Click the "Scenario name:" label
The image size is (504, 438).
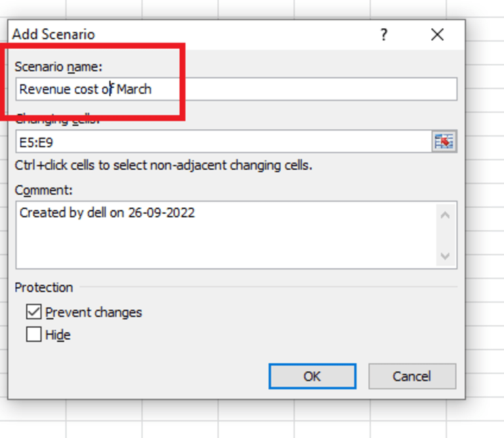coord(58,66)
